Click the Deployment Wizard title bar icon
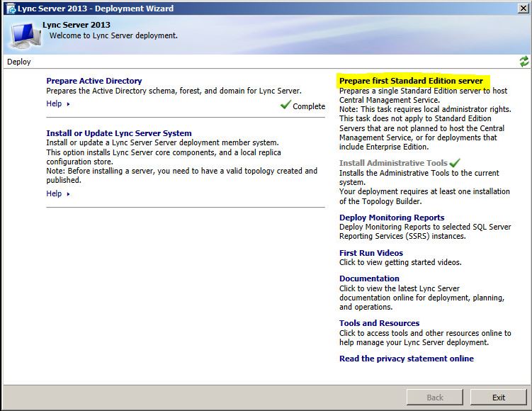532x411 pixels. coord(11,9)
